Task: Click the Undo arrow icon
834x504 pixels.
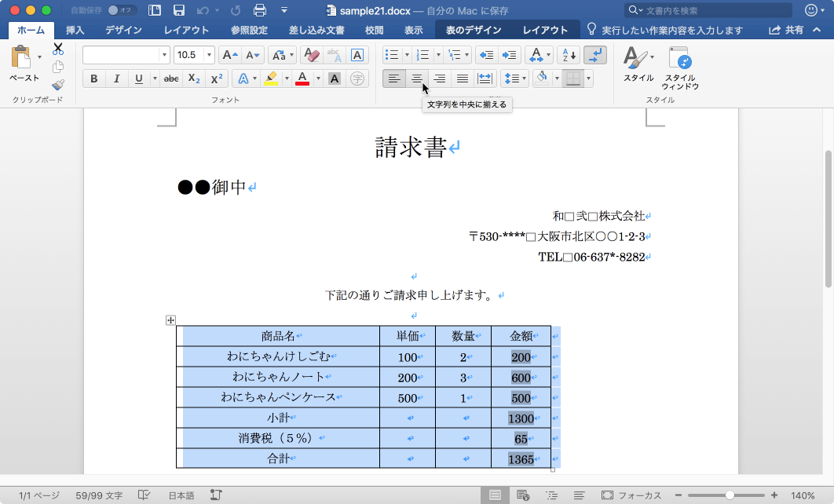Action: [203, 10]
